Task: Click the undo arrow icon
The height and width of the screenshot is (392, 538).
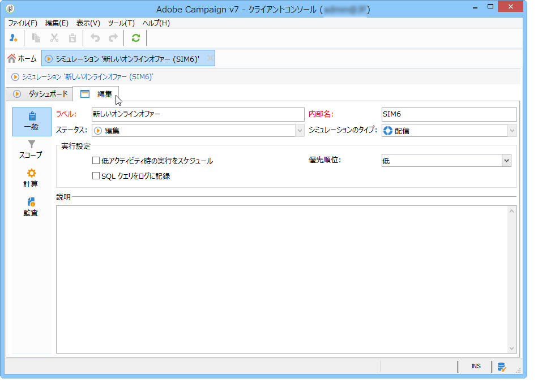Action: pyautogui.click(x=95, y=38)
